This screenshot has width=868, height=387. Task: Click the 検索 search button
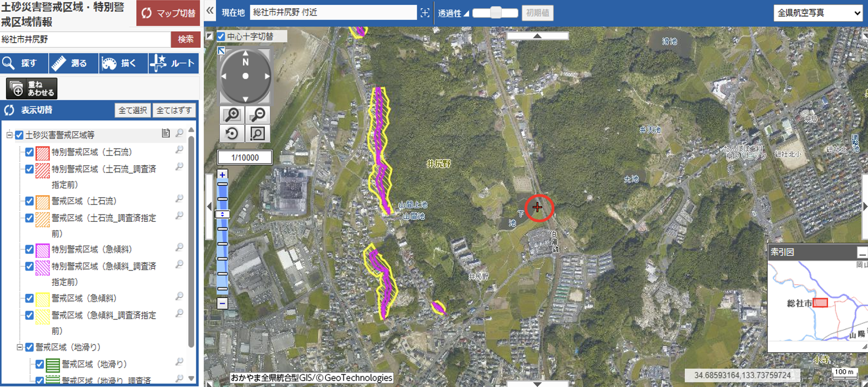186,39
